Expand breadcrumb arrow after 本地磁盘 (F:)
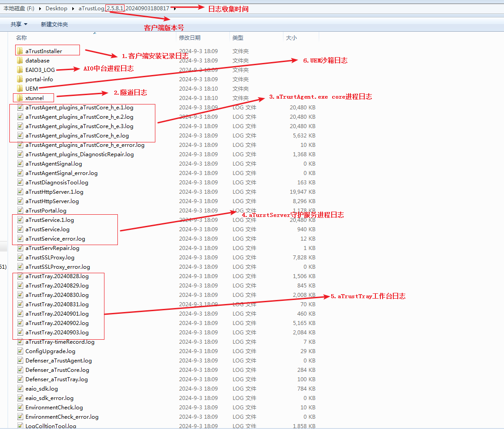The image size is (504, 429). point(40,8)
